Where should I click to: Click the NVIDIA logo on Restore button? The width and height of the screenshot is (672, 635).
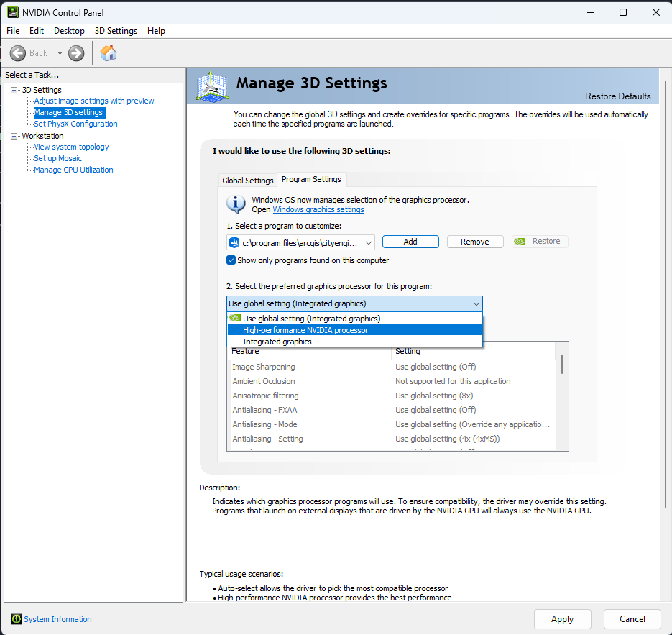coord(520,242)
